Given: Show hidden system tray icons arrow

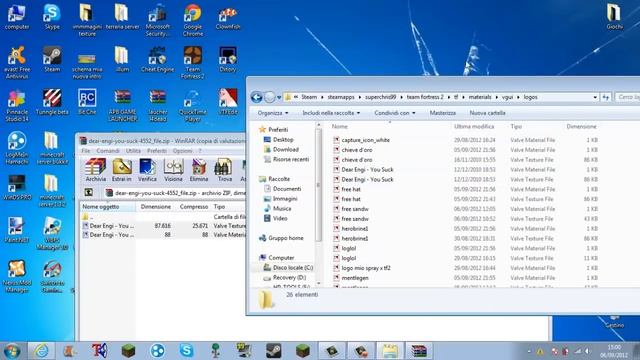Looking at the screenshot, I should point(529,351).
